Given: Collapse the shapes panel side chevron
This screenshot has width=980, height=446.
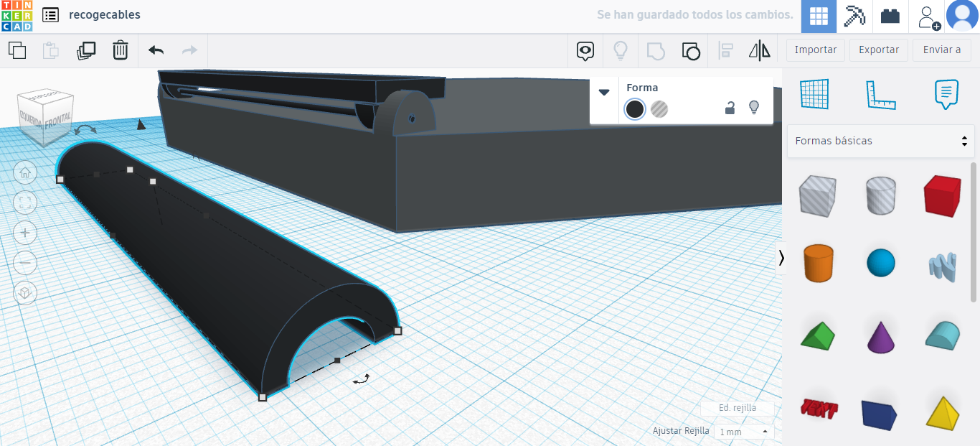Looking at the screenshot, I should coord(781,258).
